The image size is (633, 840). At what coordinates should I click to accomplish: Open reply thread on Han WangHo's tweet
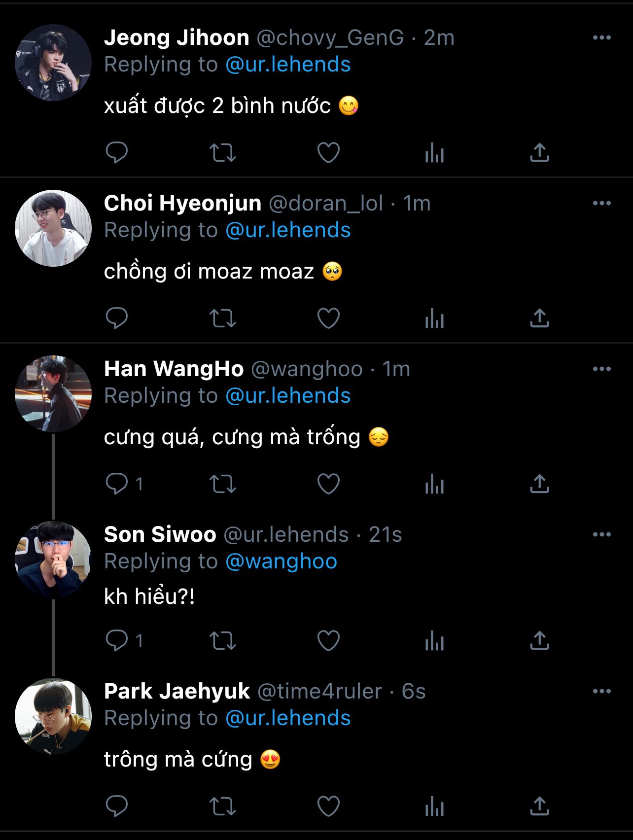click(117, 484)
